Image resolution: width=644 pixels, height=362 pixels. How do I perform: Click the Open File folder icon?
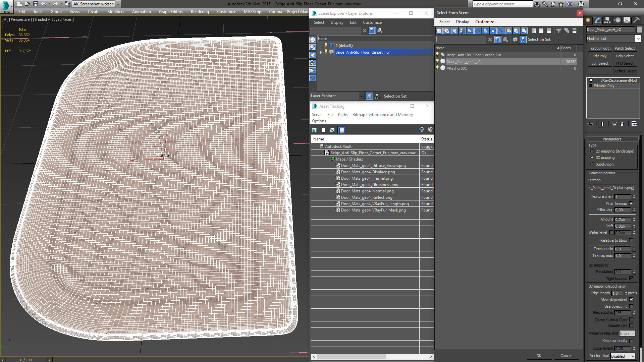[27, 4]
